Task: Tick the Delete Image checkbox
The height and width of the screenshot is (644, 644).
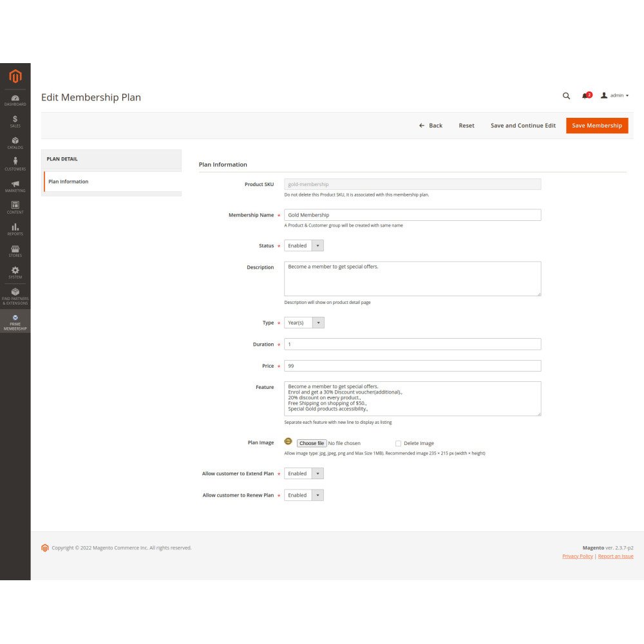Action: click(x=398, y=443)
